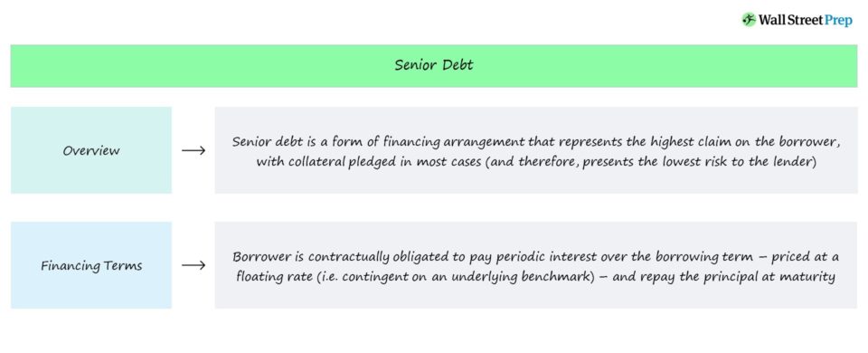Click the senior debt overview description box
This screenshot has height=353, width=868.
536,150
